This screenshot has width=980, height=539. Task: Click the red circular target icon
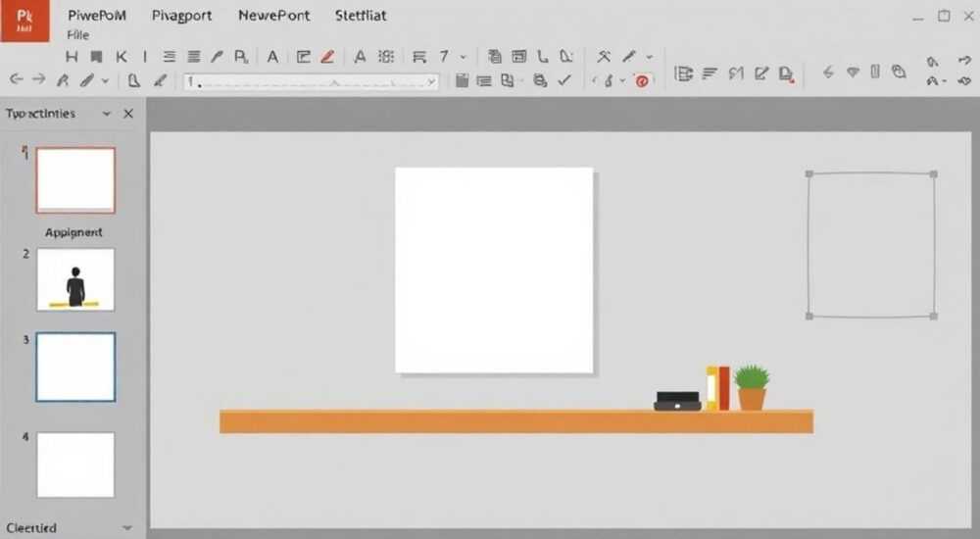tap(641, 80)
